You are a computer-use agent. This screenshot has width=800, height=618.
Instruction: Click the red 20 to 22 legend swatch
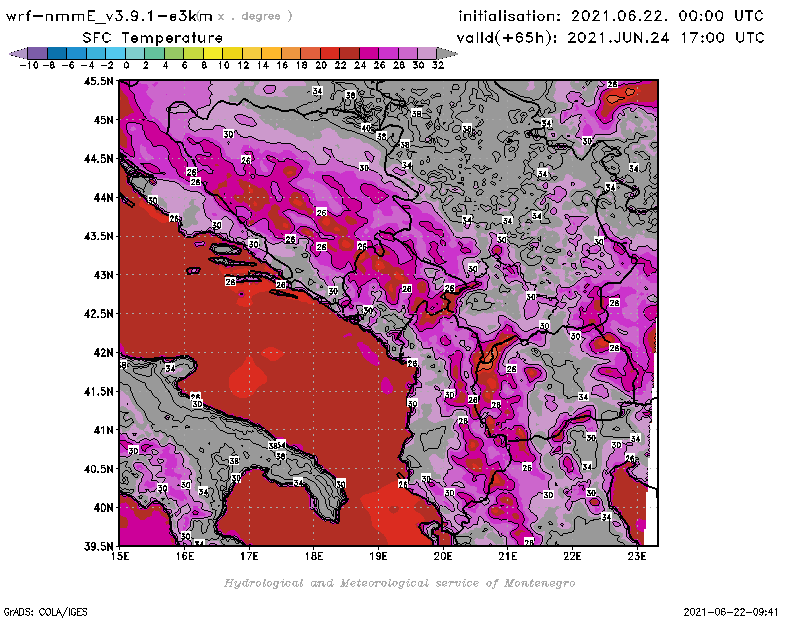[x=330, y=53]
